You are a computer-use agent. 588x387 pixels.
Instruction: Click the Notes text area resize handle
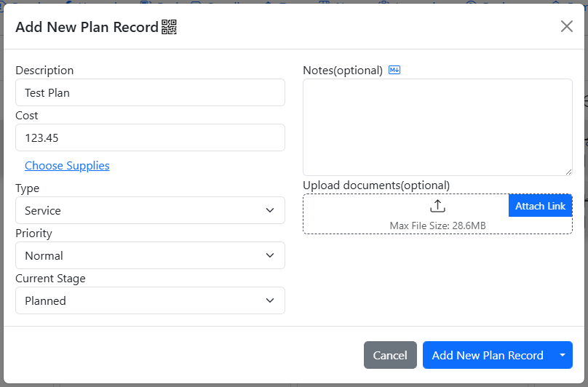[x=568, y=172]
